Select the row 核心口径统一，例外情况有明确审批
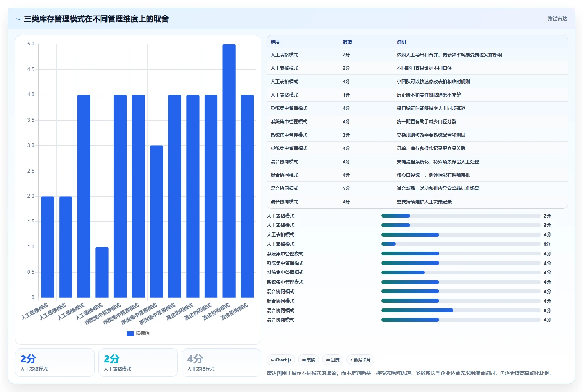The image size is (583, 392). pyautogui.click(x=417, y=175)
